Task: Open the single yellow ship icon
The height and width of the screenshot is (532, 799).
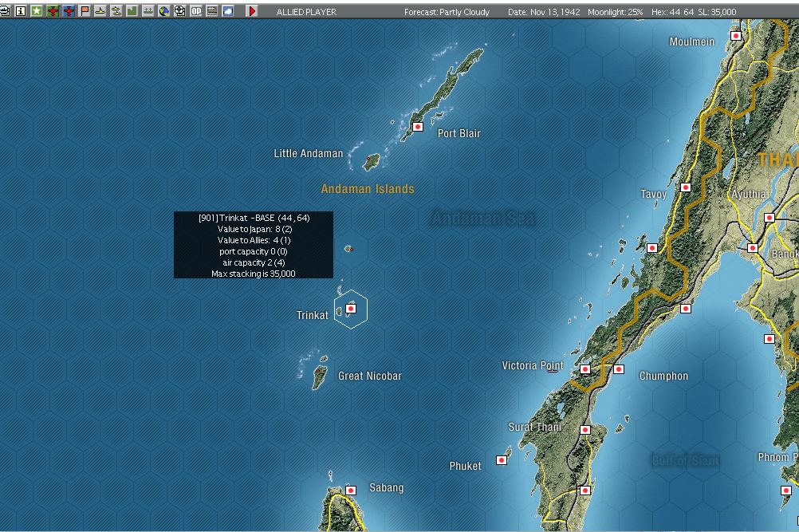Action: point(100,10)
